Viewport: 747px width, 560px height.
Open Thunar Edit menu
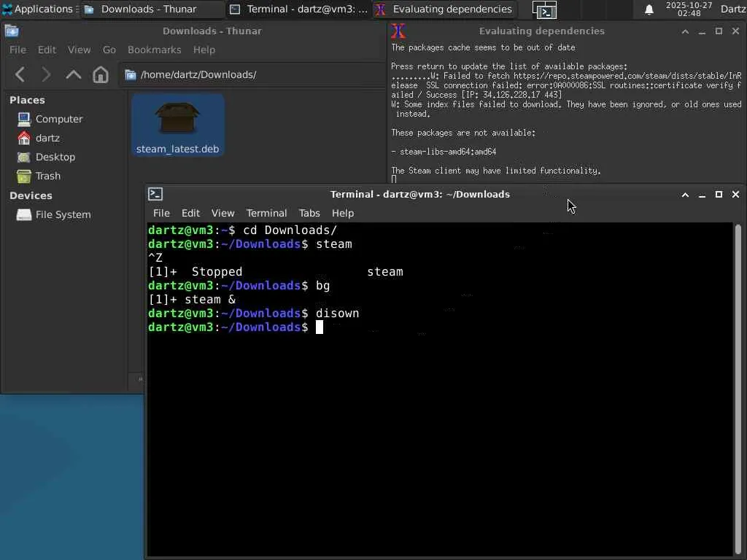tap(47, 50)
